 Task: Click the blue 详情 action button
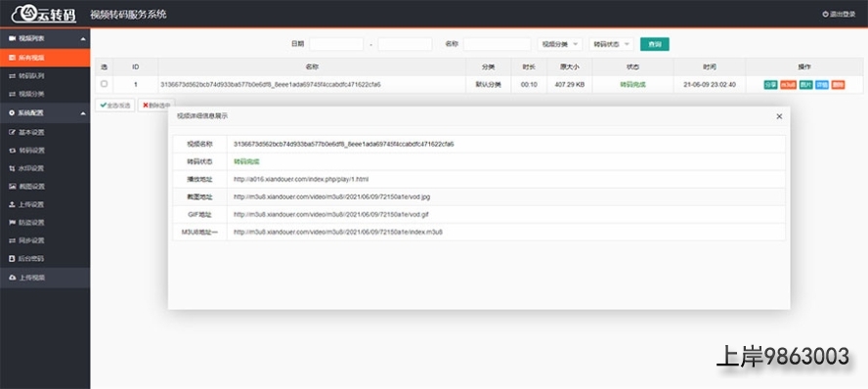point(822,85)
